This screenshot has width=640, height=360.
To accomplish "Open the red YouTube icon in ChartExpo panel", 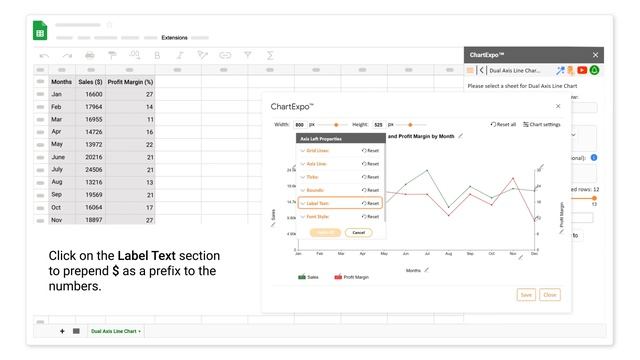I will point(582,70).
